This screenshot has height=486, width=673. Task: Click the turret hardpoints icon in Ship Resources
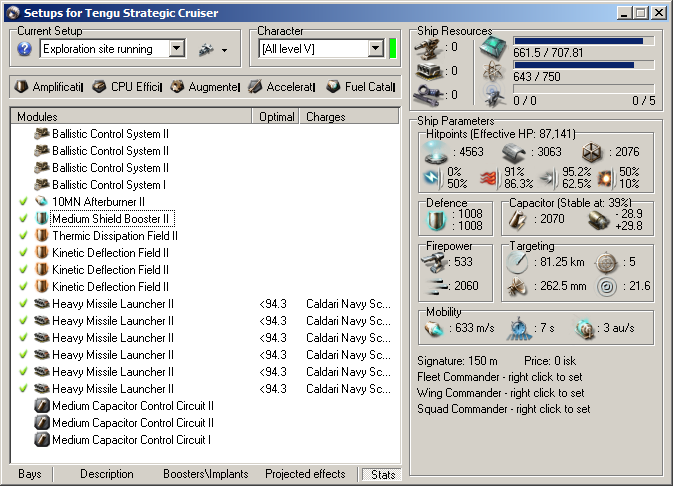pyautogui.click(x=427, y=48)
